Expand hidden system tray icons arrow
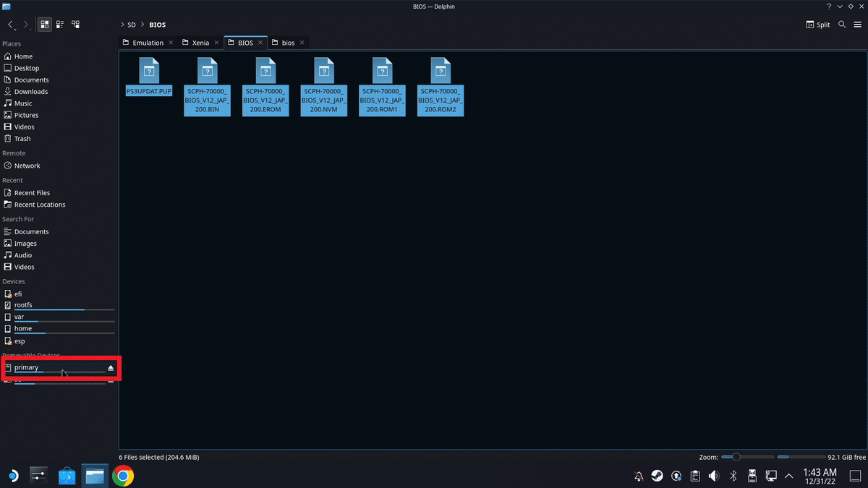Screen dimensions: 868x488 pyautogui.click(x=789, y=476)
